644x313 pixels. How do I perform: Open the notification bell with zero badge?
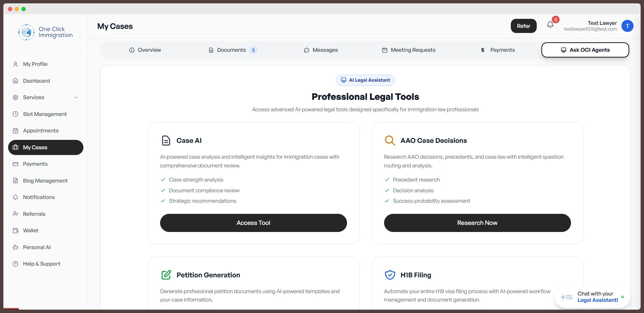tap(550, 24)
